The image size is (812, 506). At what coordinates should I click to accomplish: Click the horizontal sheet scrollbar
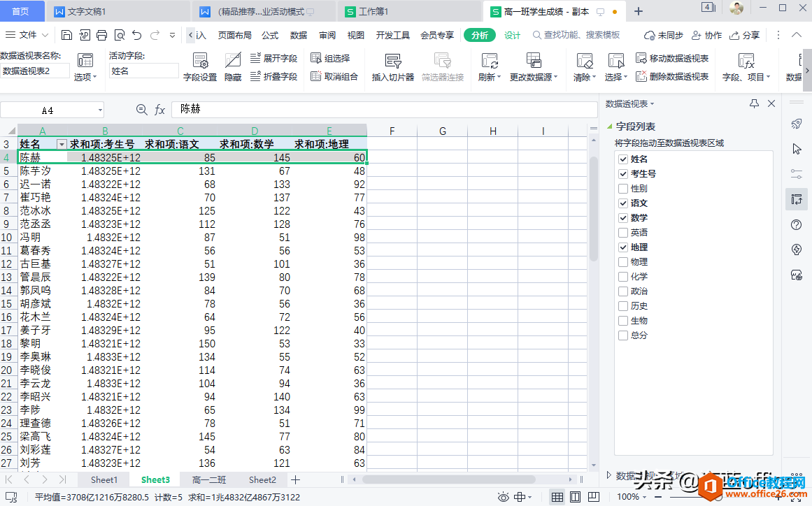coord(448,479)
